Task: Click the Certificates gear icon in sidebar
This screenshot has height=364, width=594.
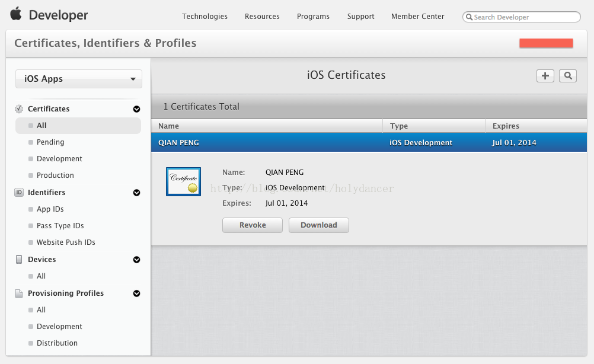Action: click(19, 109)
